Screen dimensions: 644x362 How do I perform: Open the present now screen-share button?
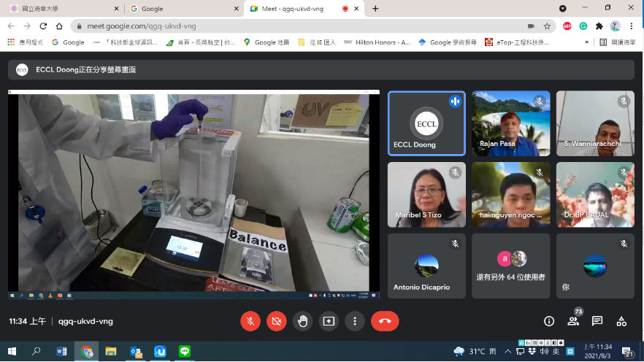[x=329, y=321]
